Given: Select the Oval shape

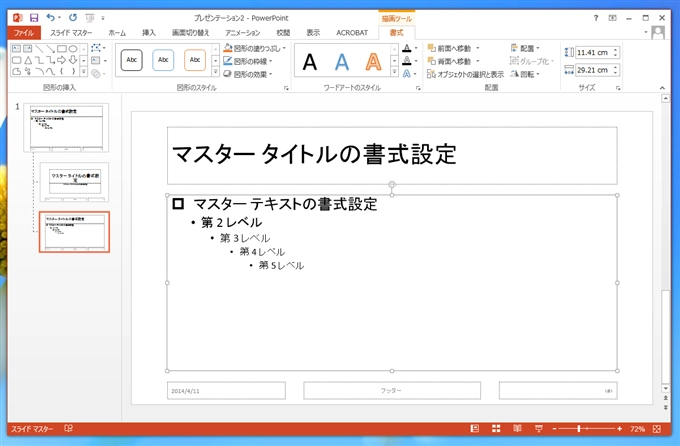Looking at the screenshot, I should pyautogui.click(x=73, y=49).
